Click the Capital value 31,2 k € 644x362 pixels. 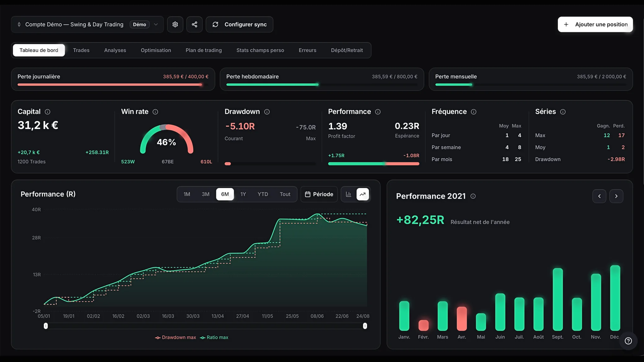(x=38, y=125)
